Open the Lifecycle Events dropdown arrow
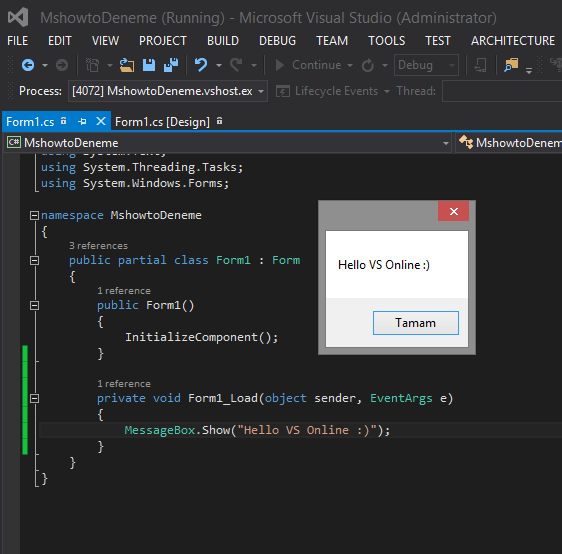 387,91
